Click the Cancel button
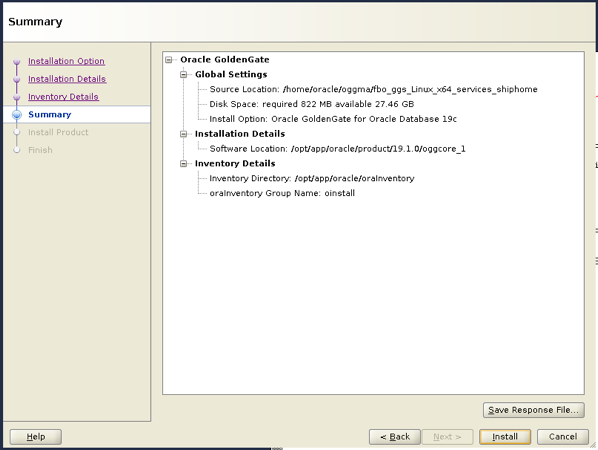Viewport: 598px width, 450px height. pyautogui.click(x=563, y=437)
